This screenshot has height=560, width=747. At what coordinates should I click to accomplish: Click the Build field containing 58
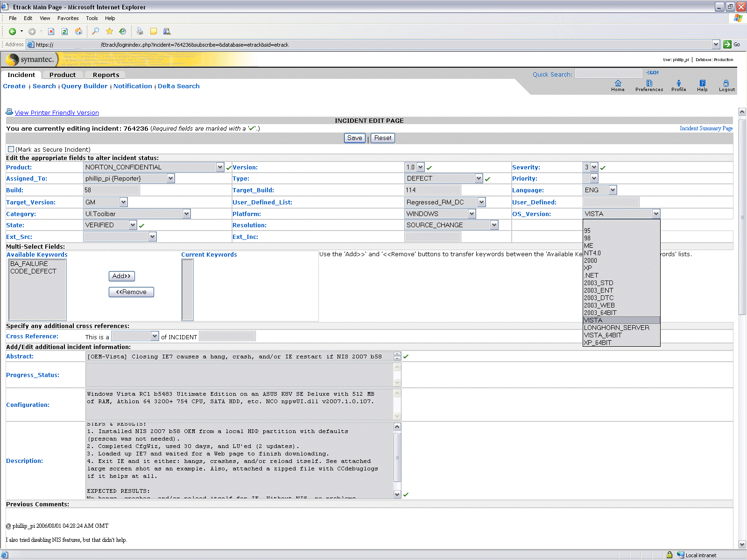(x=112, y=190)
